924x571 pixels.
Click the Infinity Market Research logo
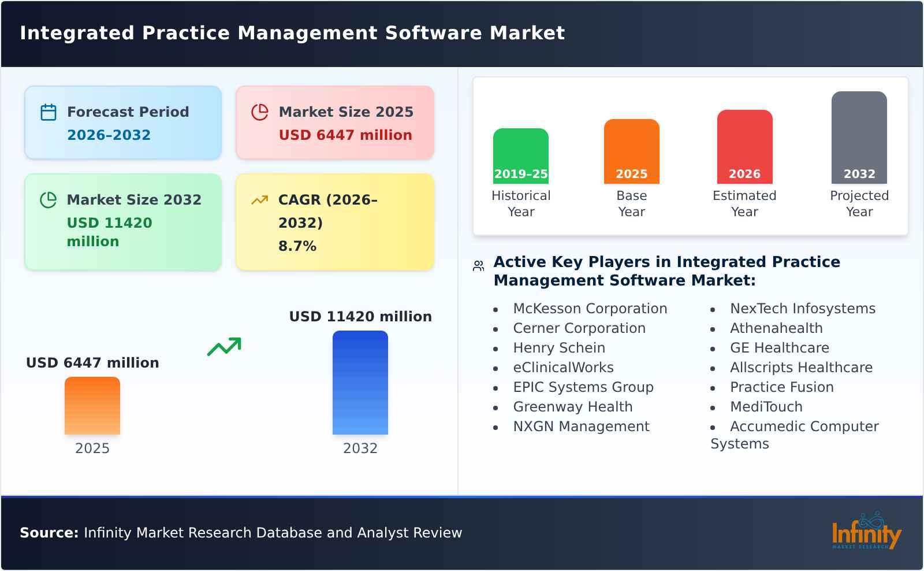[866, 532]
